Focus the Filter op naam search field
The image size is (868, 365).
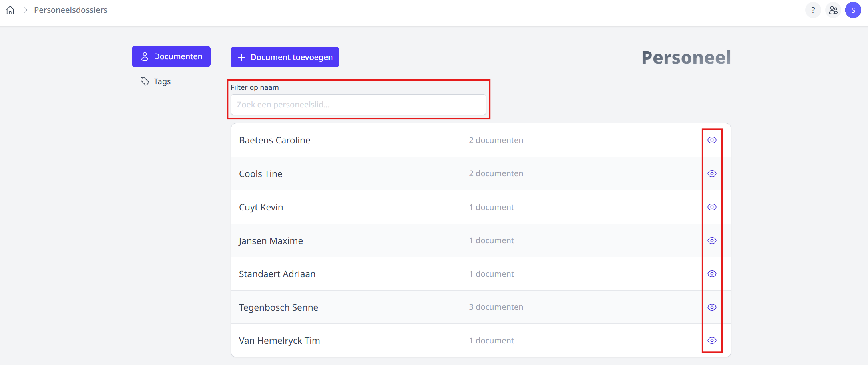[358, 105]
